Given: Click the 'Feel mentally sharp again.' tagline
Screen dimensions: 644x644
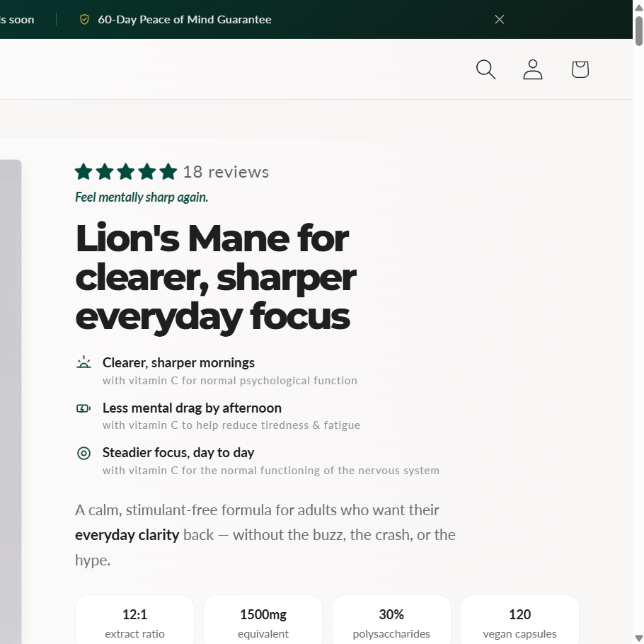Looking at the screenshot, I should pyautogui.click(x=142, y=197).
